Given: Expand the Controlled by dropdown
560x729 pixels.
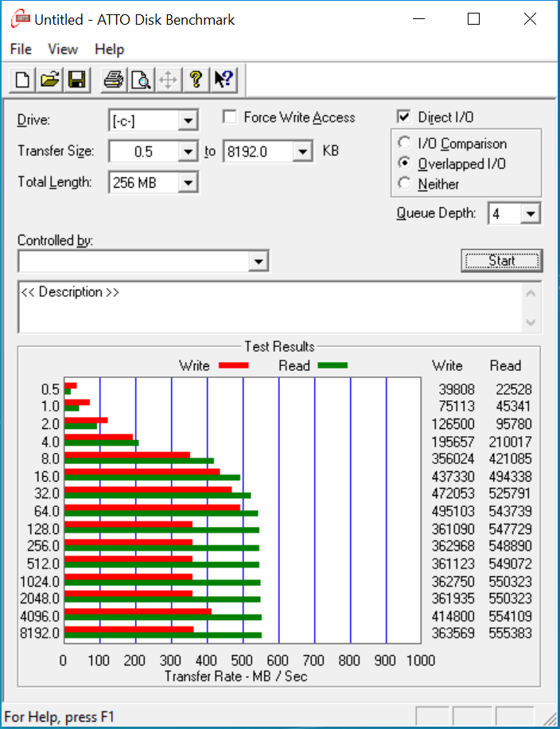Looking at the screenshot, I should [259, 261].
